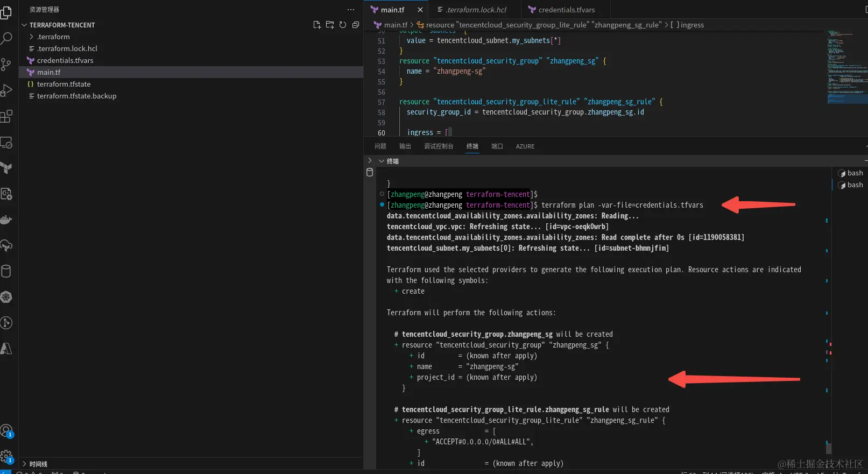The height and width of the screenshot is (474, 868).
Task: Click the ingress line in editor
Action: (429, 132)
